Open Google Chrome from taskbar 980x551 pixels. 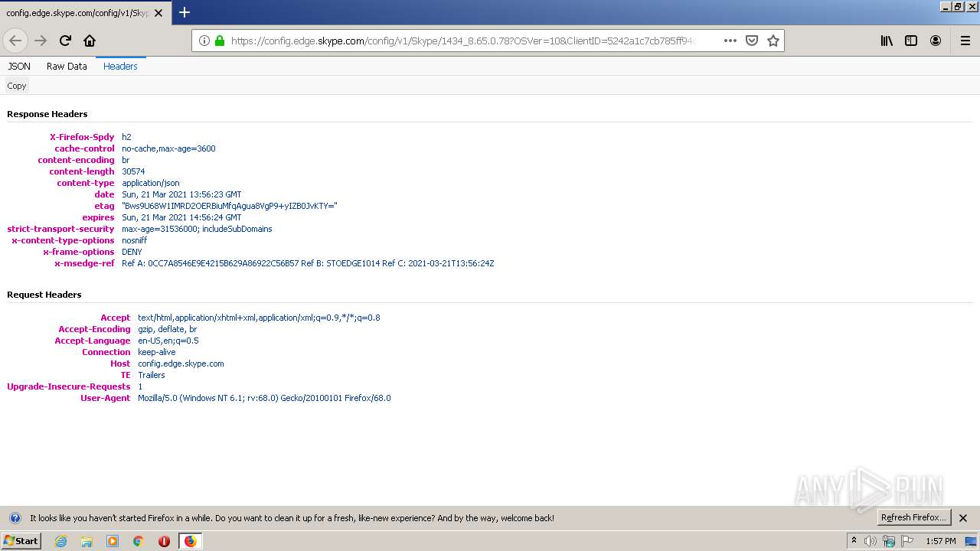coord(139,541)
